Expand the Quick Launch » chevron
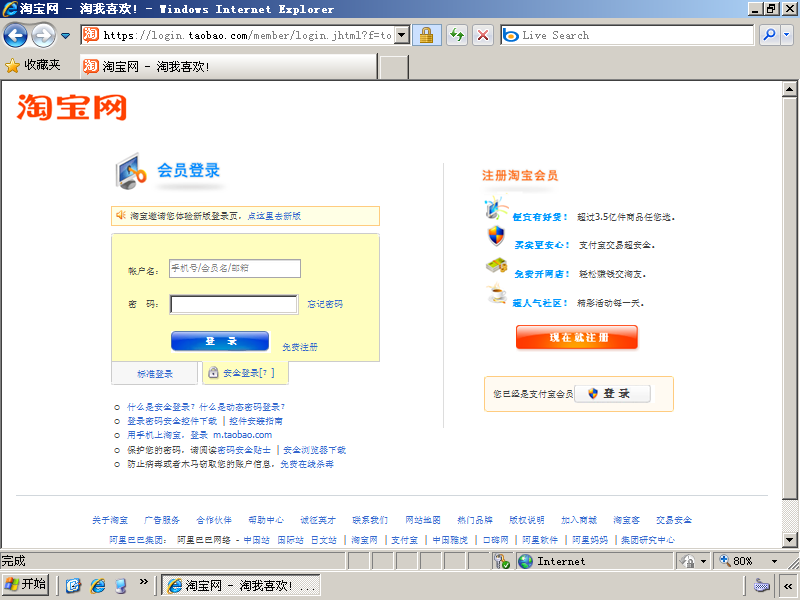This screenshot has height=600, width=800. coord(143,582)
